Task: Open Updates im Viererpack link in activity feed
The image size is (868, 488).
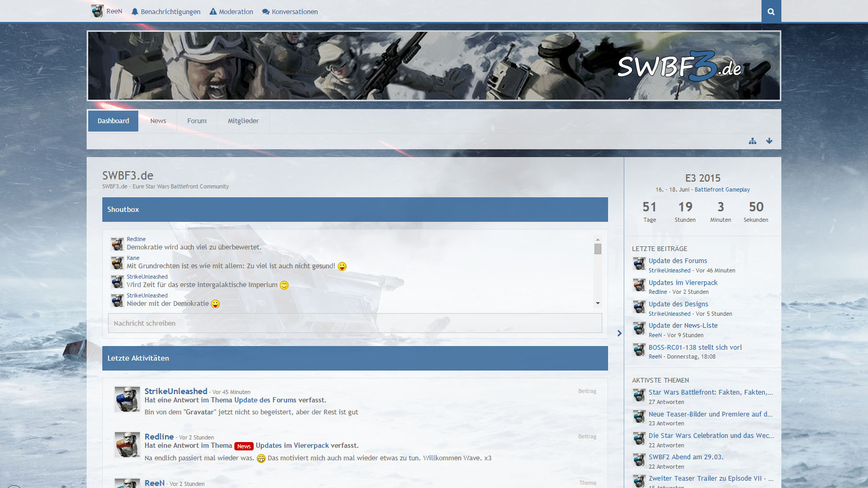Action: pyautogui.click(x=292, y=445)
